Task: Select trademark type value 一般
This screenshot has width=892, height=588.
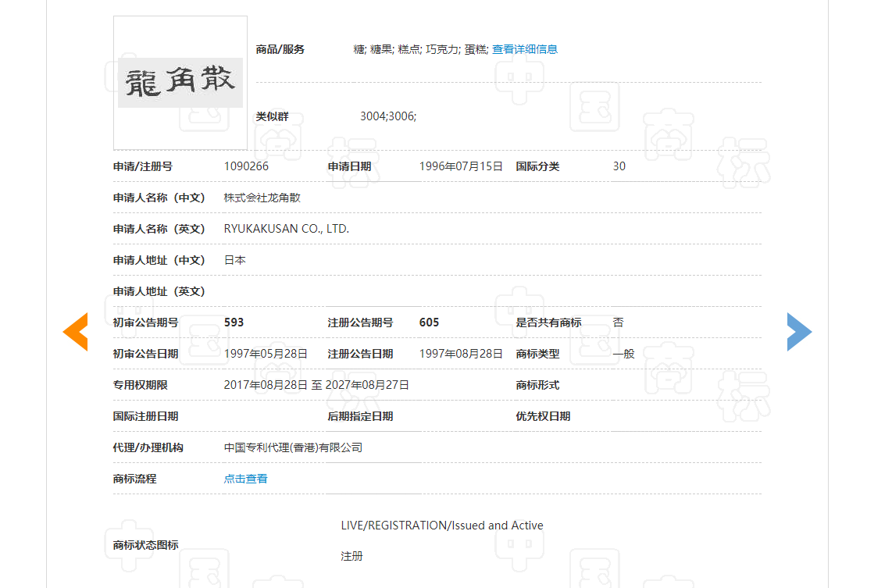Action: 623,354
